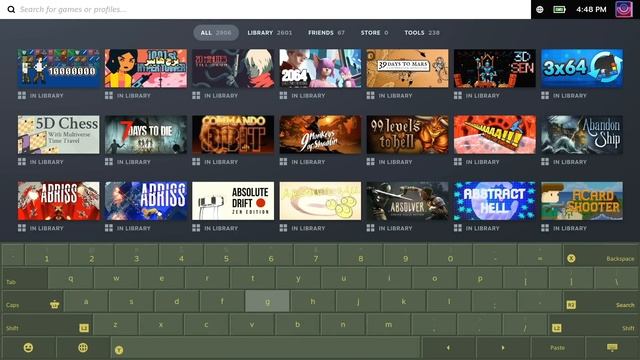Tap the Paste key

click(x=557, y=348)
